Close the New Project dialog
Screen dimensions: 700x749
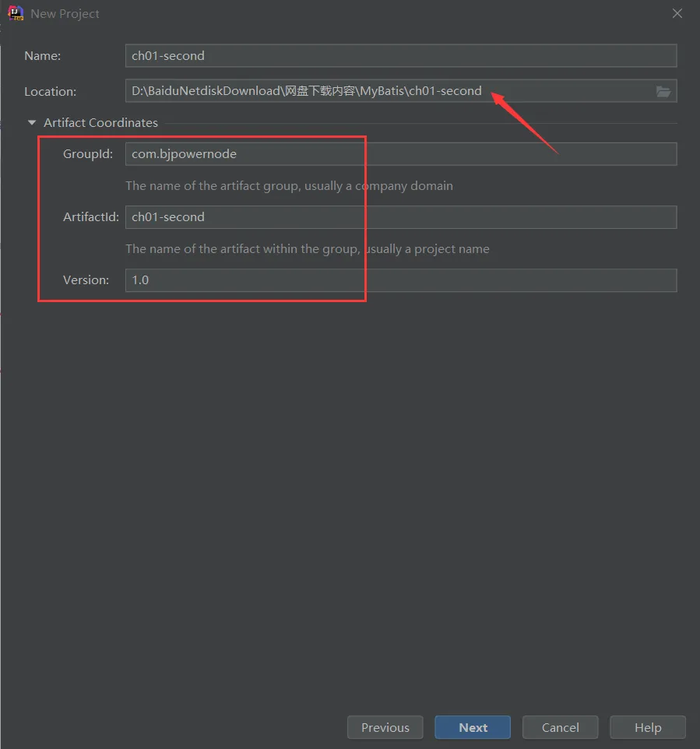click(x=677, y=13)
